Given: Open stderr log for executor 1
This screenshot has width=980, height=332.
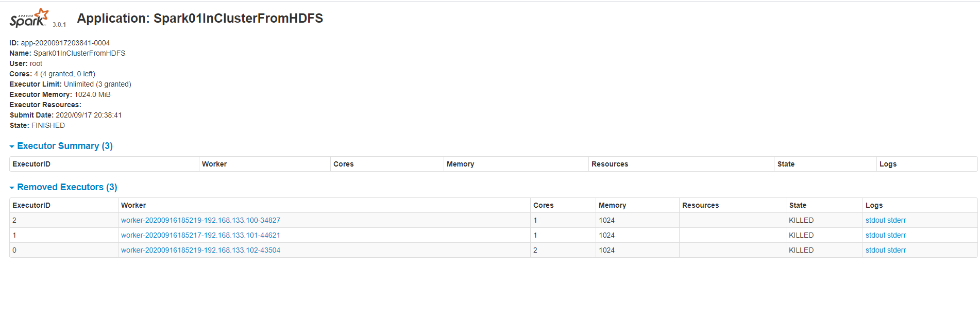Looking at the screenshot, I should tap(897, 235).
